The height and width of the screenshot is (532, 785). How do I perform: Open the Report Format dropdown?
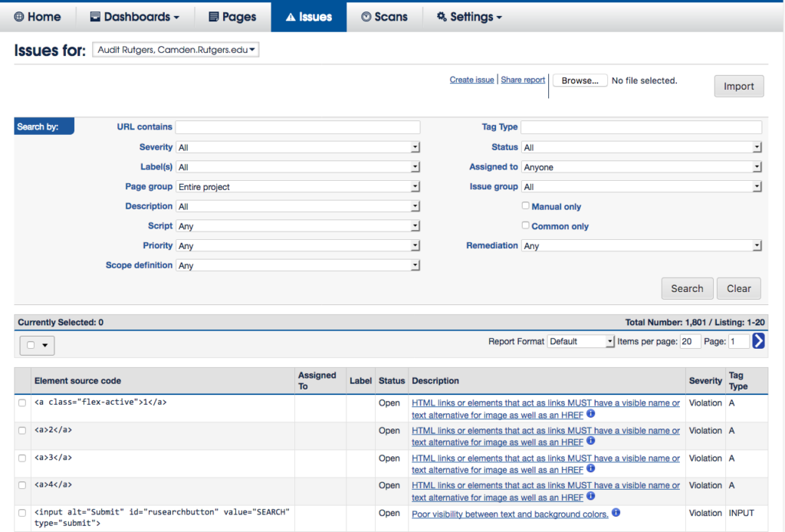click(x=581, y=342)
